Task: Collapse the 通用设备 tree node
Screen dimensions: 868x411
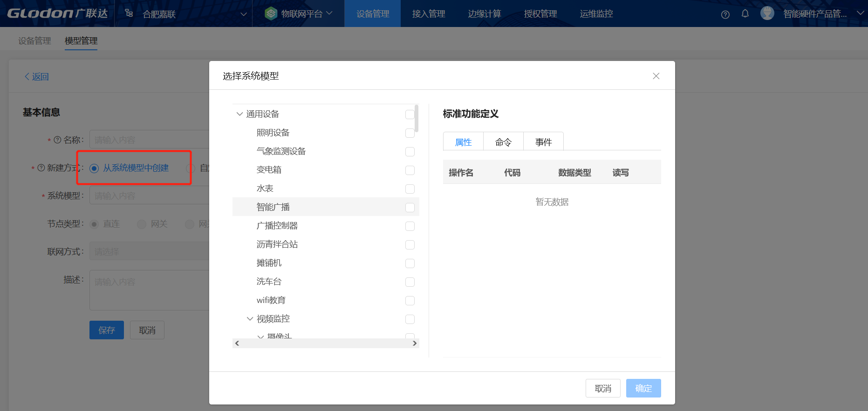Action: pos(239,114)
